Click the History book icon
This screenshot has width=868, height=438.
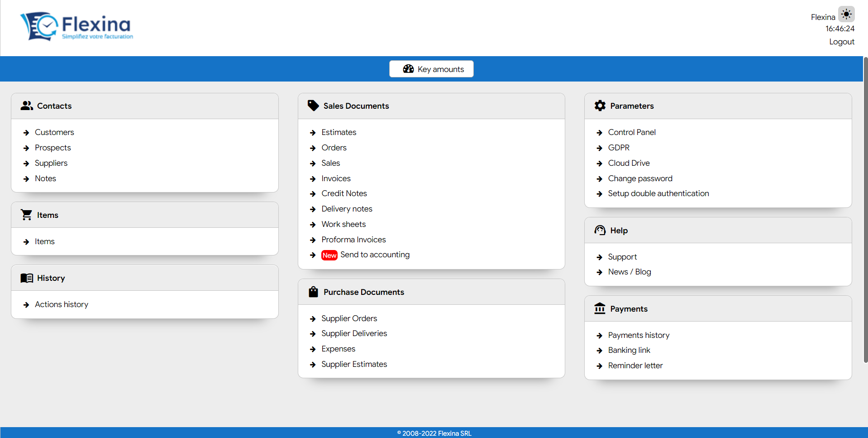pyautogui.click(x=27, y=278)
